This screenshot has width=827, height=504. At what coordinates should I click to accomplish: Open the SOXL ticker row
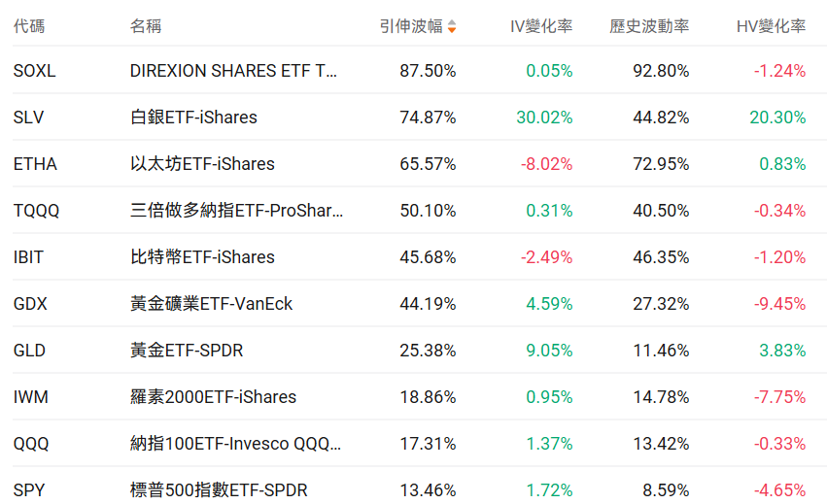(35, 71)
